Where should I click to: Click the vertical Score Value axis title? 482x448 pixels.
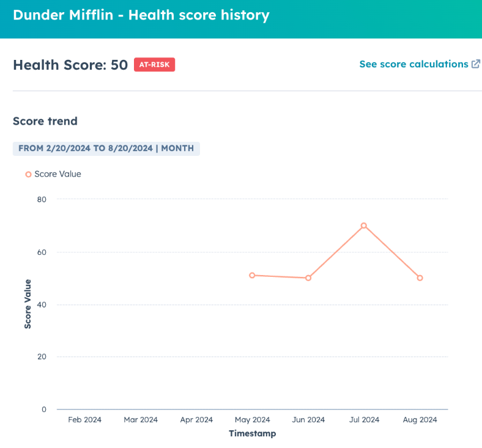pos(28,304)
